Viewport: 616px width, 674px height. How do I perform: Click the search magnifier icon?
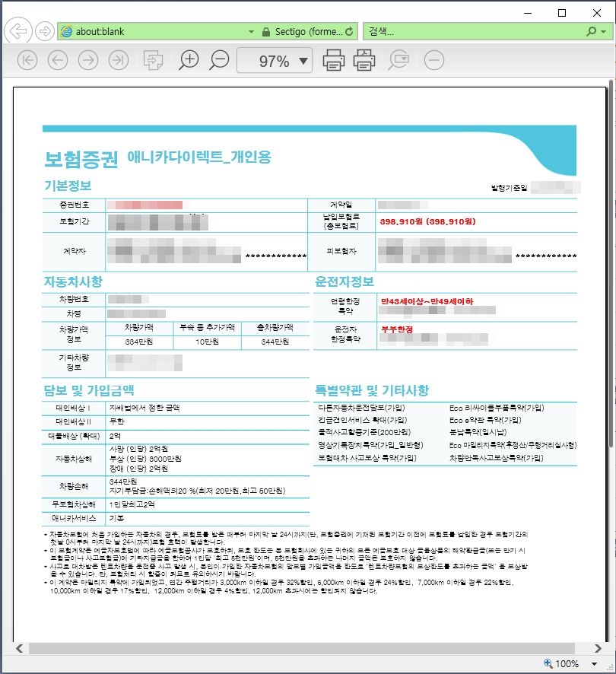tap(592, 31)
